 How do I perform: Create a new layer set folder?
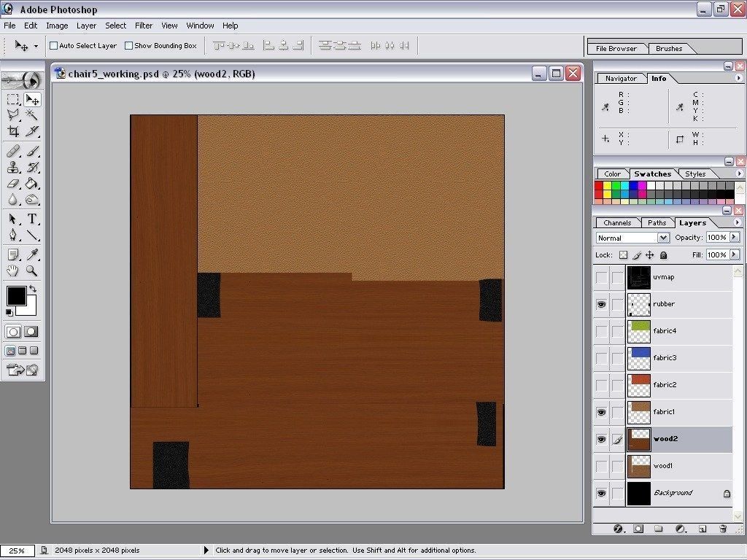click(659, 529)
